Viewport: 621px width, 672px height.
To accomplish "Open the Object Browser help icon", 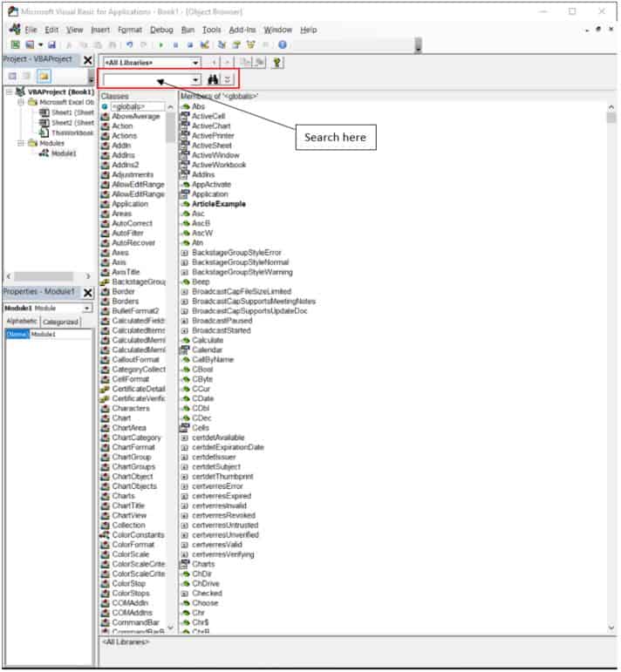I will [277, 63].
